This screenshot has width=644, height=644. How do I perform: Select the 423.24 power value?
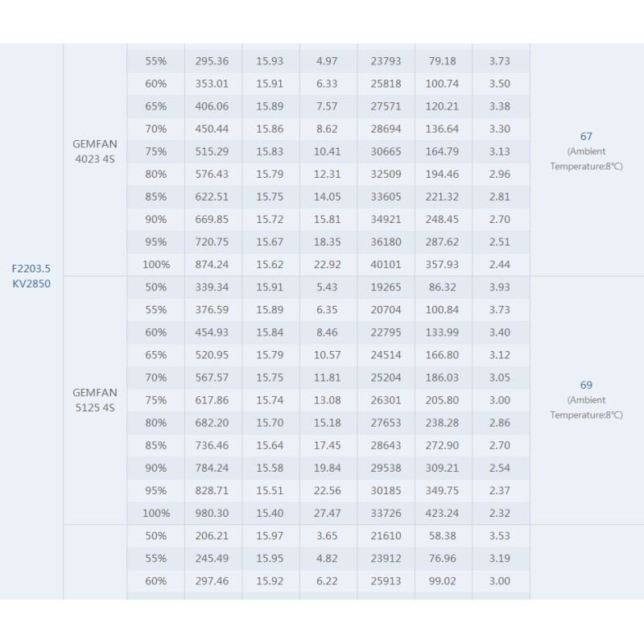[x=442, y=513]
